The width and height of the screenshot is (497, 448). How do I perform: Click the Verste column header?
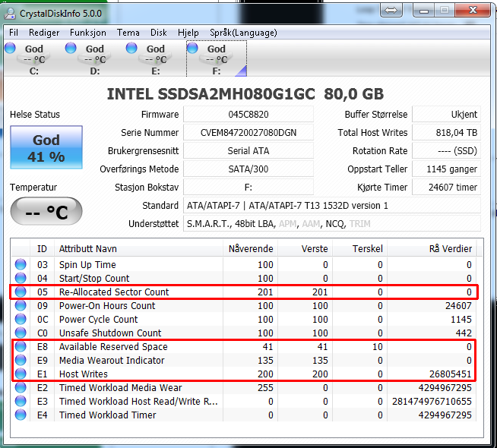click(305, 248)
